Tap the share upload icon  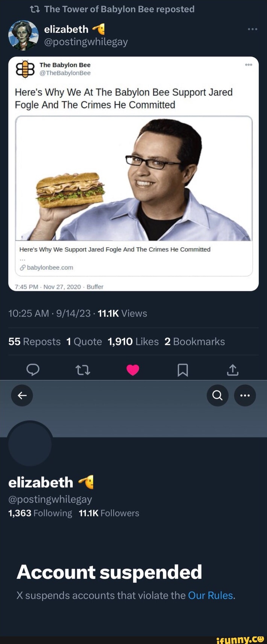coord(232,370)
